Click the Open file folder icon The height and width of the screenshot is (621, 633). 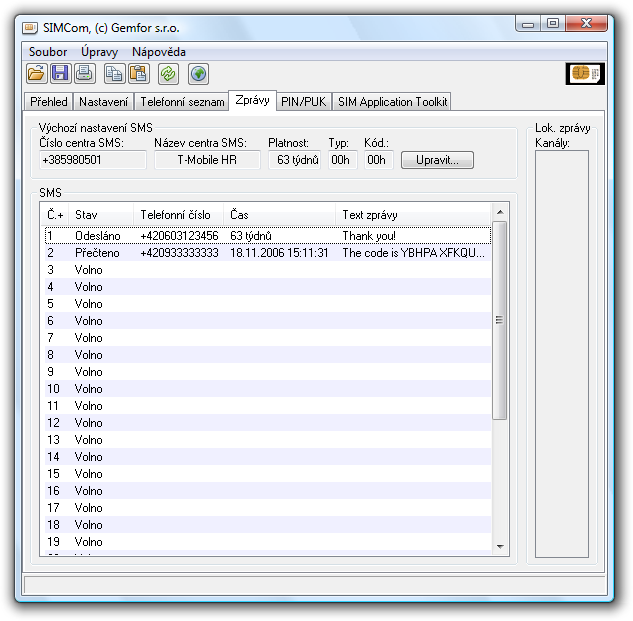click(36, 73)
